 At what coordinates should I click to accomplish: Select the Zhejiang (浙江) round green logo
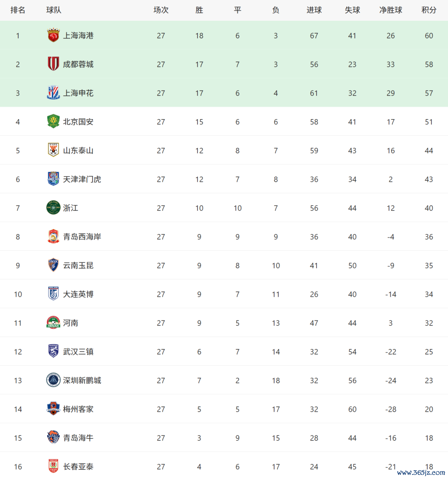(x=53, y=208)
